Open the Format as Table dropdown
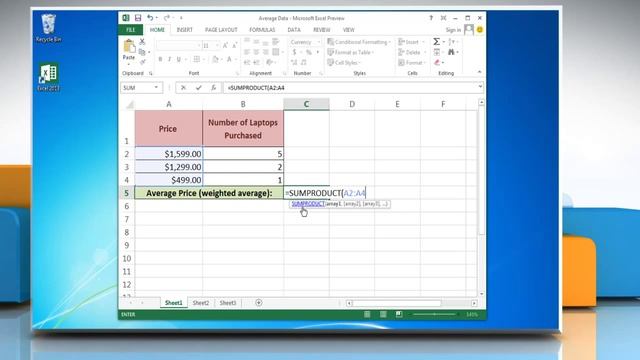 351,52
